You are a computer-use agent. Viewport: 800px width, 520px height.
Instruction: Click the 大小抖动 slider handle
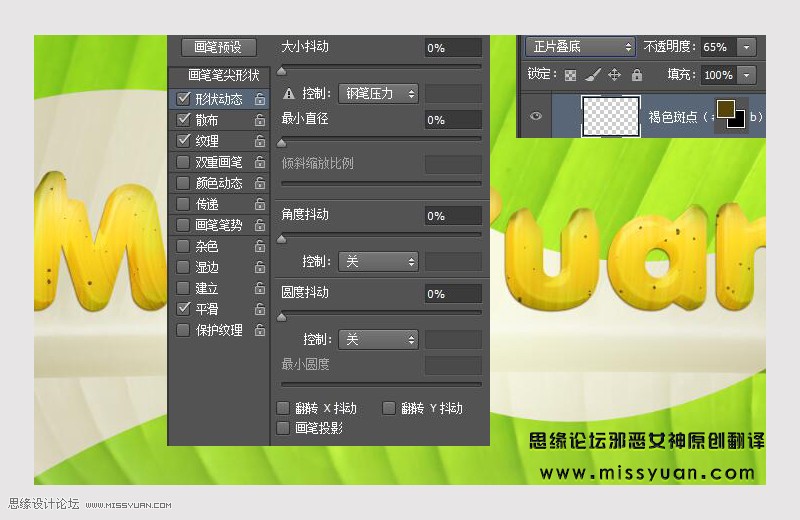(x=282, y=71)
